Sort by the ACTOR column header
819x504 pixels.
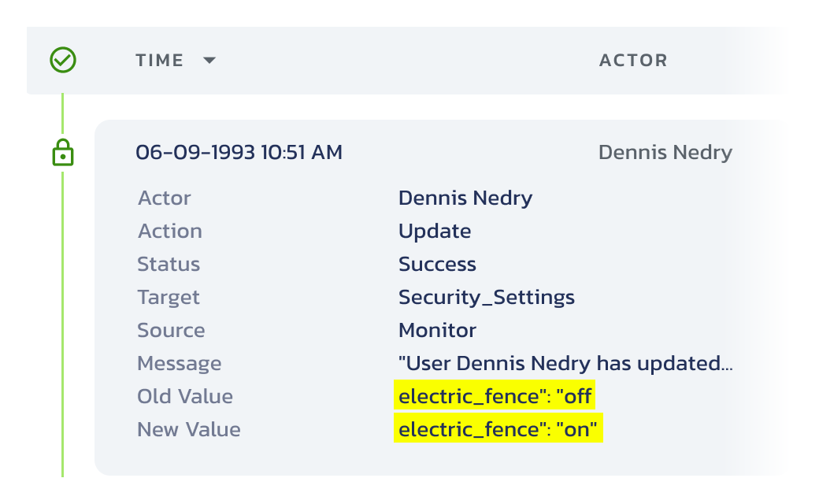(x=634, y=61)
